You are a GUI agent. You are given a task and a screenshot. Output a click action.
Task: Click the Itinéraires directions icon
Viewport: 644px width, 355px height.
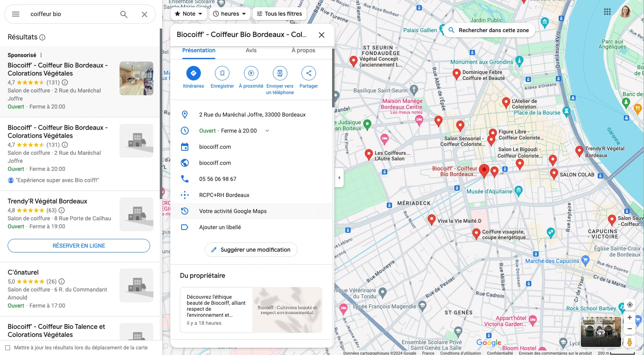click(194, 73)
